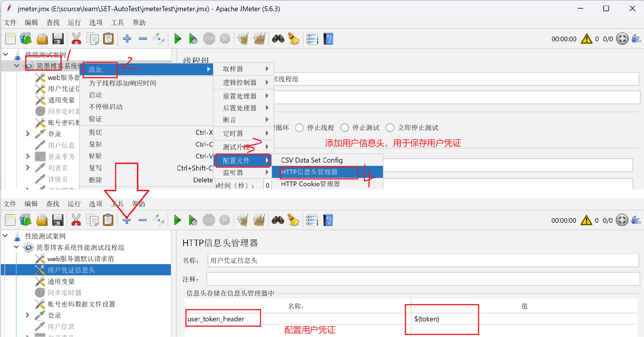Expand the 登录 node in lower tree
Image resolution: width=644 pixels, height=337 pixels.
tap(28, 315)
